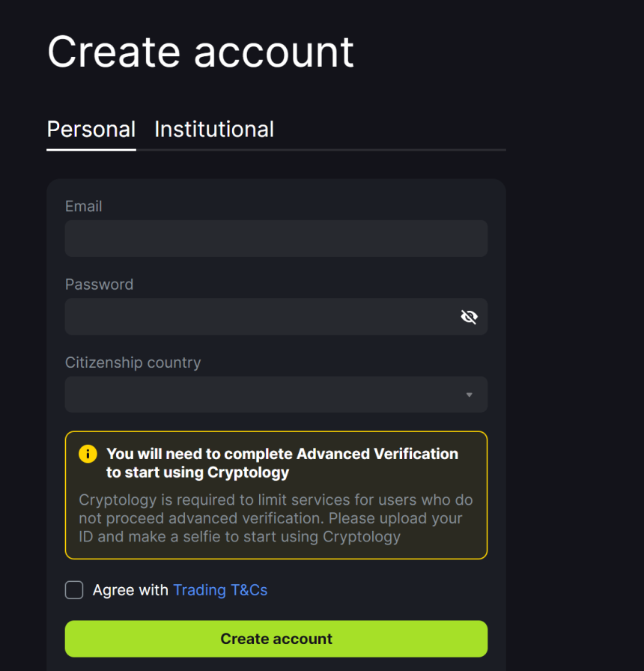Toggle password visibility eye icon
644x671 pixels.
click(469, 317)
